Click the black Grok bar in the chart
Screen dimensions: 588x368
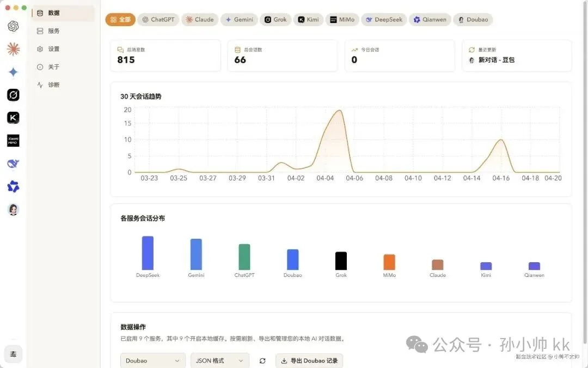tap(341, 261)
